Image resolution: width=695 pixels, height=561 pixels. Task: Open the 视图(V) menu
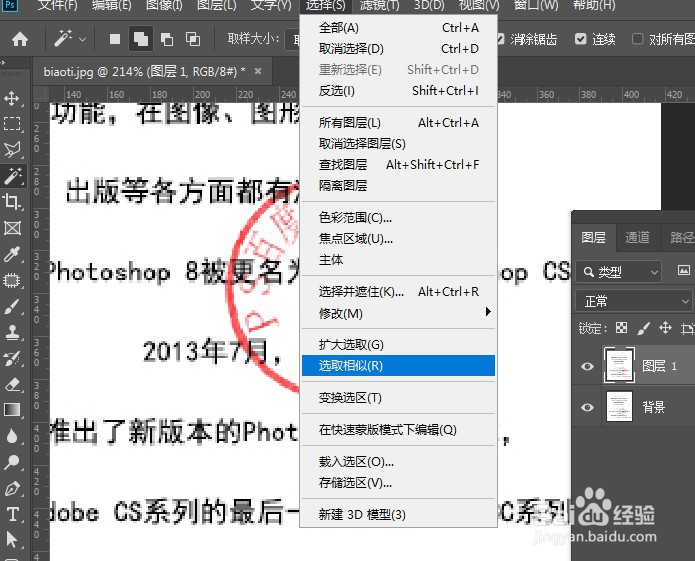pyautogui.click(x=479, y=5)
